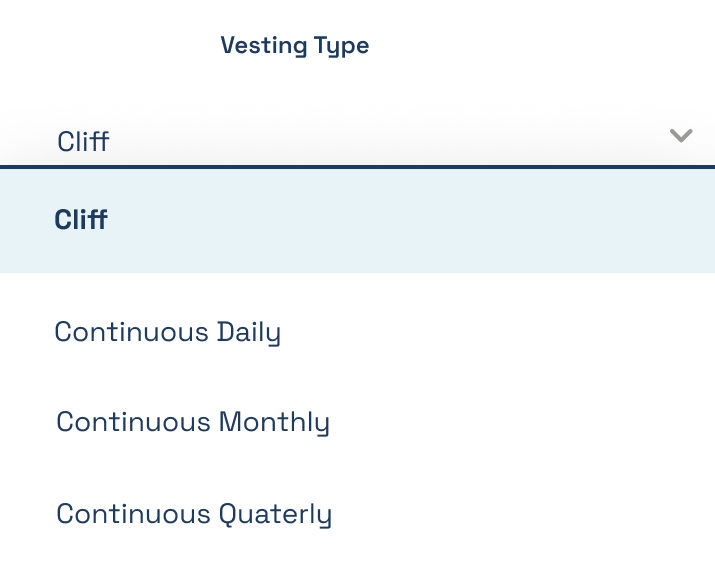The width and height of the screenshot is (715, 572).
Task: Select the highlighted Cliff option
Action: click(x=358, y=221)
